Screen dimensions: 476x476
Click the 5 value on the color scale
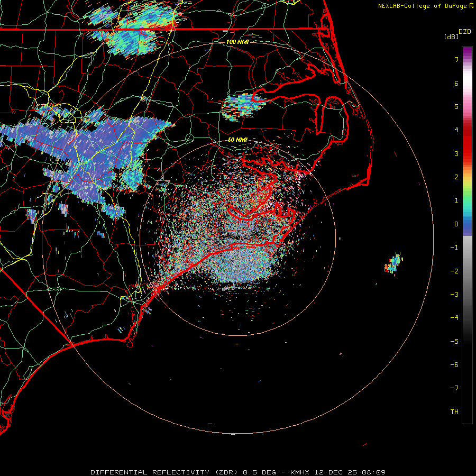click(x=456, y=106)
